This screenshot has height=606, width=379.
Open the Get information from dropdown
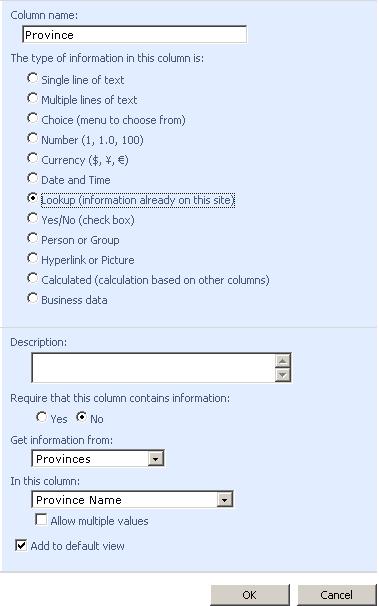[155, 459]
